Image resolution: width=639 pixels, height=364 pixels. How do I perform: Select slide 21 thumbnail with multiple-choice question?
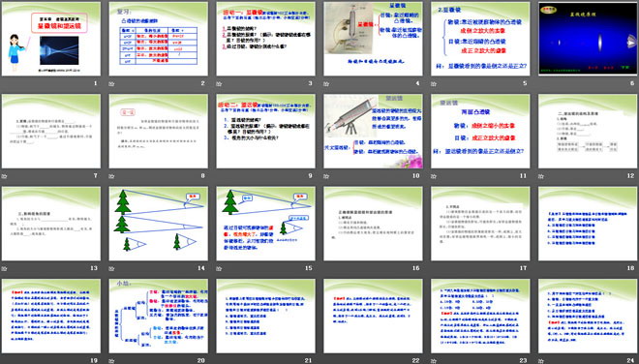pyautogui.click(x=265, y=316)
